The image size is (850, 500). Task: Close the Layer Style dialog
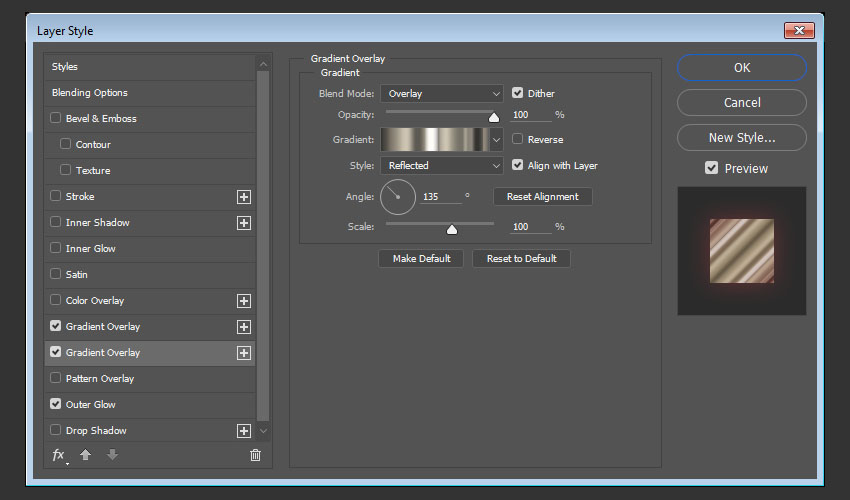(x=799, y=30)
